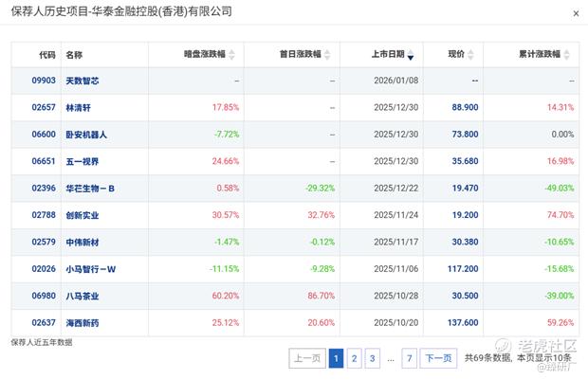Click 暗盘涨跌幅 value -7.72%
The width and height of the screenshot is (588, 380).
227,135
